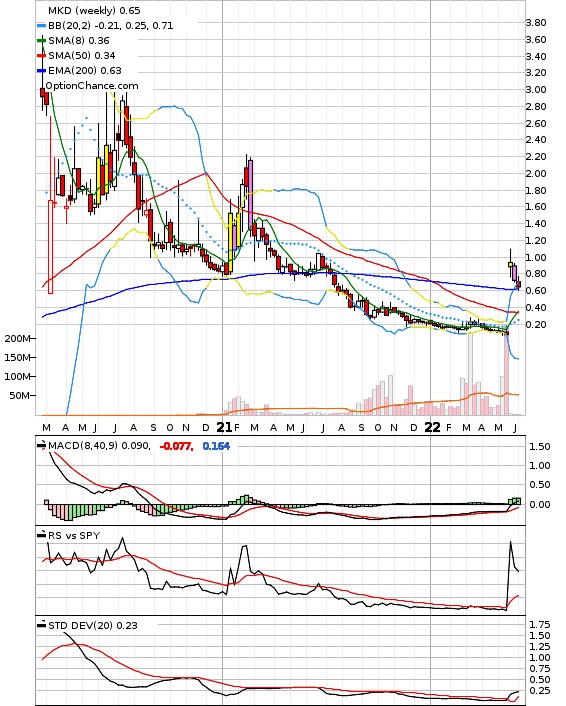Click the blue MACD value 0.164

(216, 446)
